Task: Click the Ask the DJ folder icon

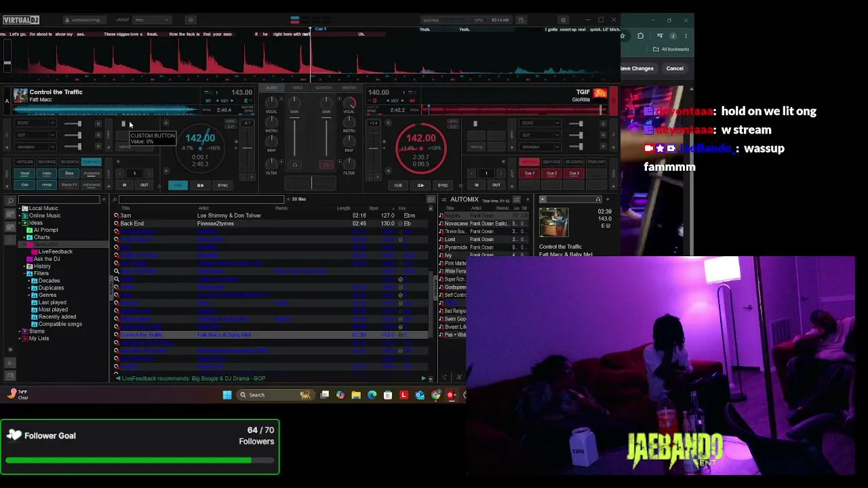Action: click(30, 259)
